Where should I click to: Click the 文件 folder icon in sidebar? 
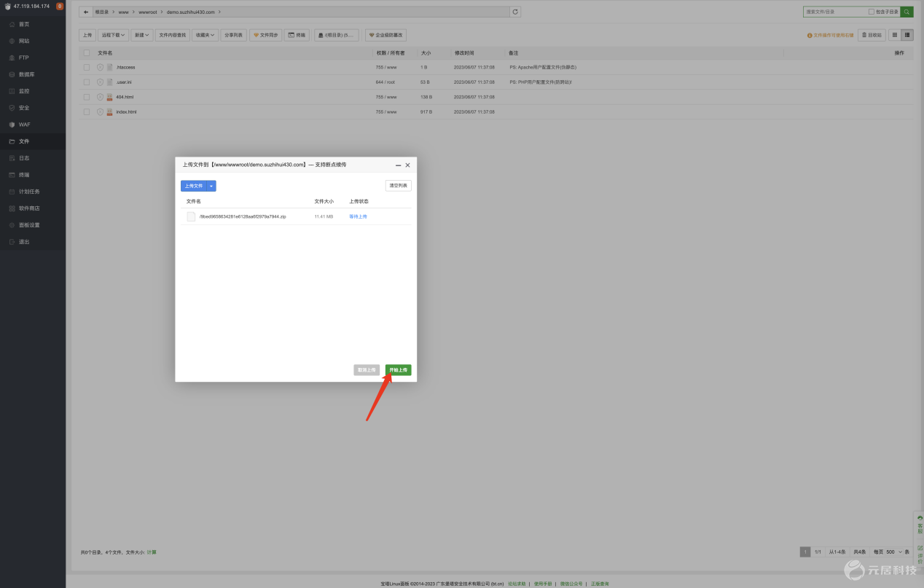(x=12, y=141)
